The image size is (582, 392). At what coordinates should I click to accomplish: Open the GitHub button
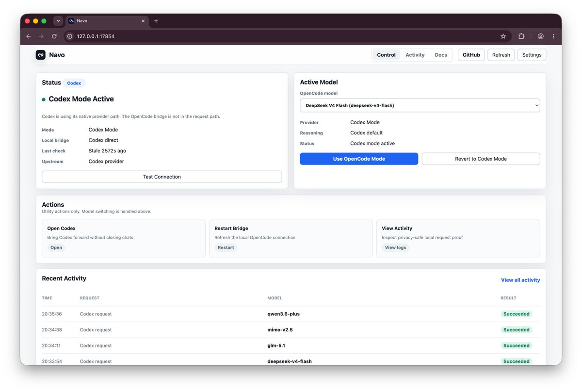pyautogui.click(x=471, y=55)
